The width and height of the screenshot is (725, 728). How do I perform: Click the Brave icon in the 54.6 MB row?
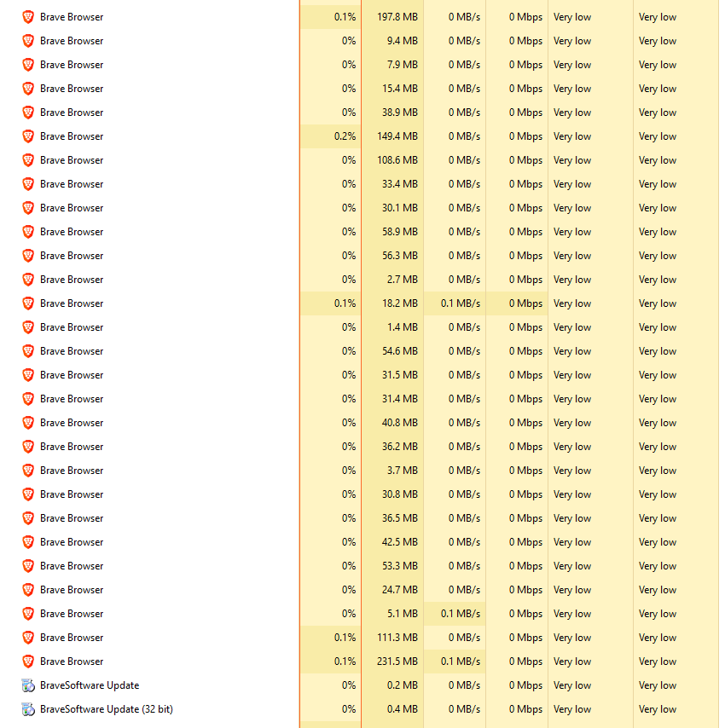coord(28,351)
